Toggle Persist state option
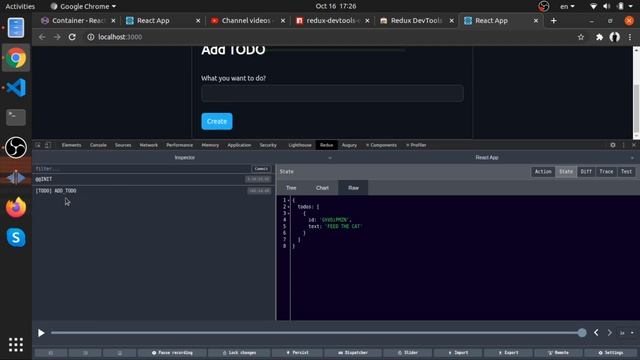 click(297, 353)
